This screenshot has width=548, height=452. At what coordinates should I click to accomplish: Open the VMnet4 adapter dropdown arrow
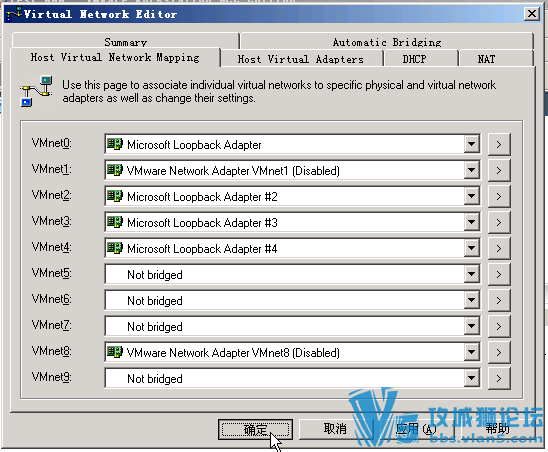pos(471,248)
